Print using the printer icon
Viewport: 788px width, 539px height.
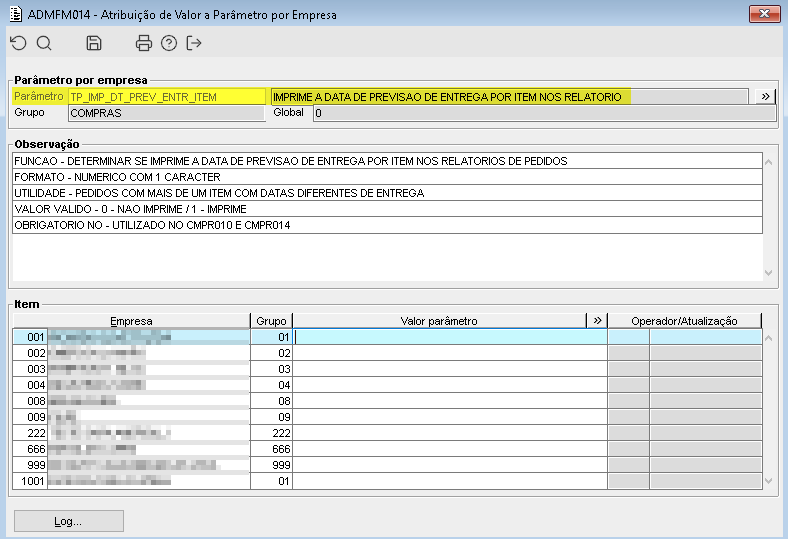[x=144, y=43]
